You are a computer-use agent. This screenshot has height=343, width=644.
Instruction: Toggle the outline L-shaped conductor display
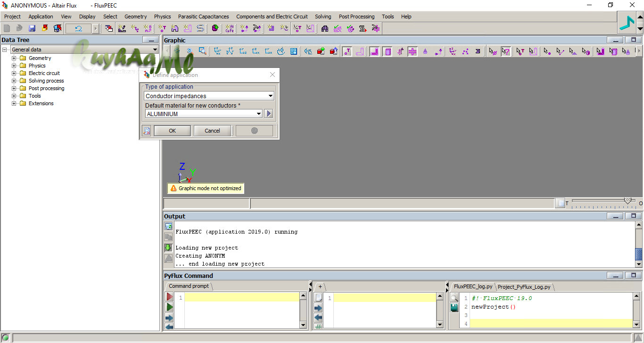[x=360, y=51]
